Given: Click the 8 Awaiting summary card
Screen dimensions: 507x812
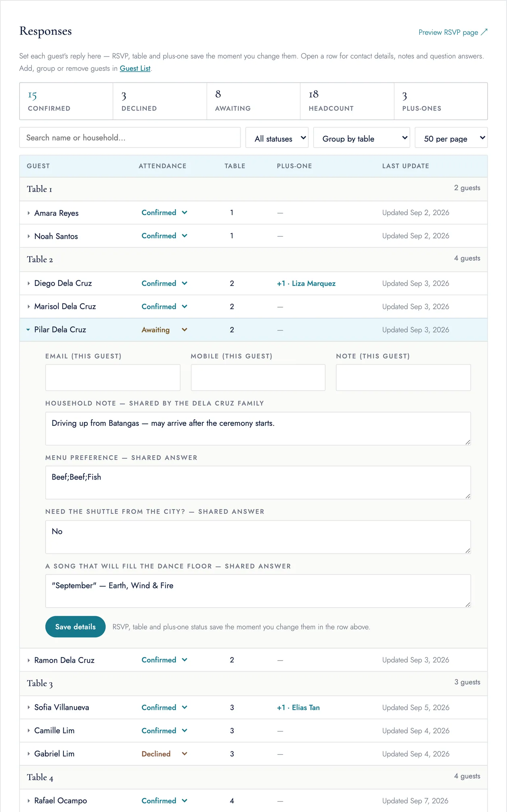Looking at the screenshot, I should point(253,101).
